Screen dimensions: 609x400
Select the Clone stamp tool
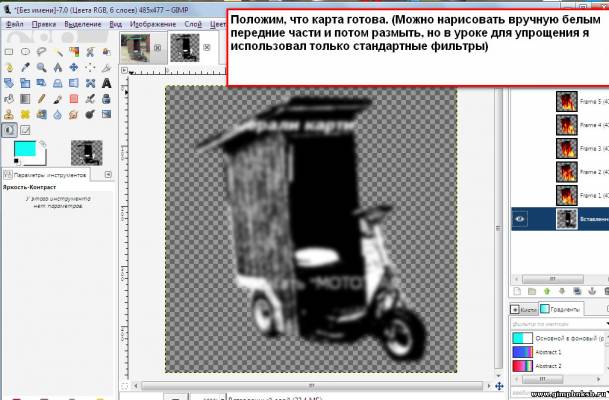pyautogui.click(x=9, y=114)
